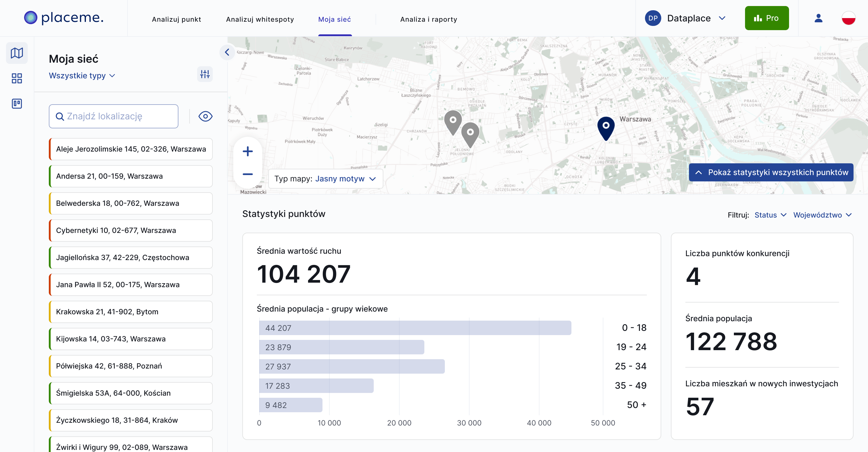Toggle visibility with the eye icon
Viewport: 868px width, 452px height.
(205, 116)
